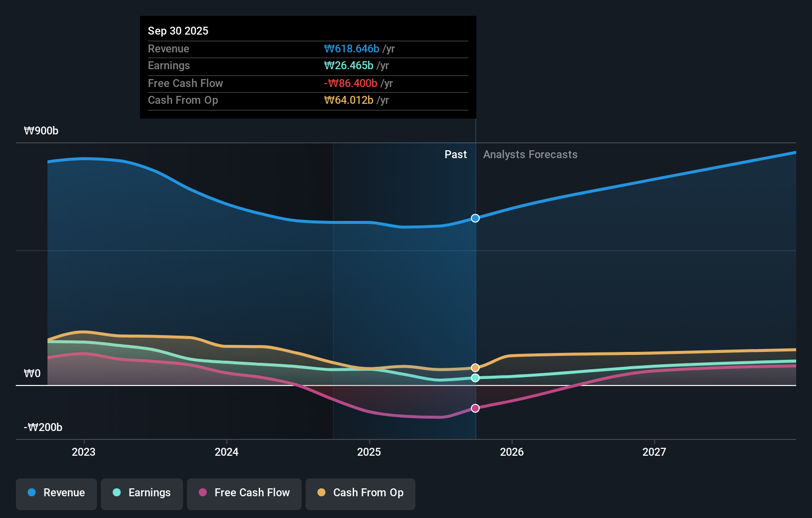Screen dimensions: 812x518
Task: Toggle the Free Cash Flow series off
Action: pyautogui.click(x=244, y=493)
